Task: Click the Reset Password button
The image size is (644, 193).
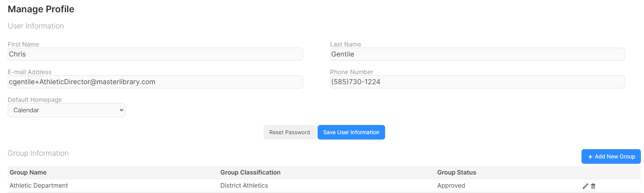Action: coord(290,132)
